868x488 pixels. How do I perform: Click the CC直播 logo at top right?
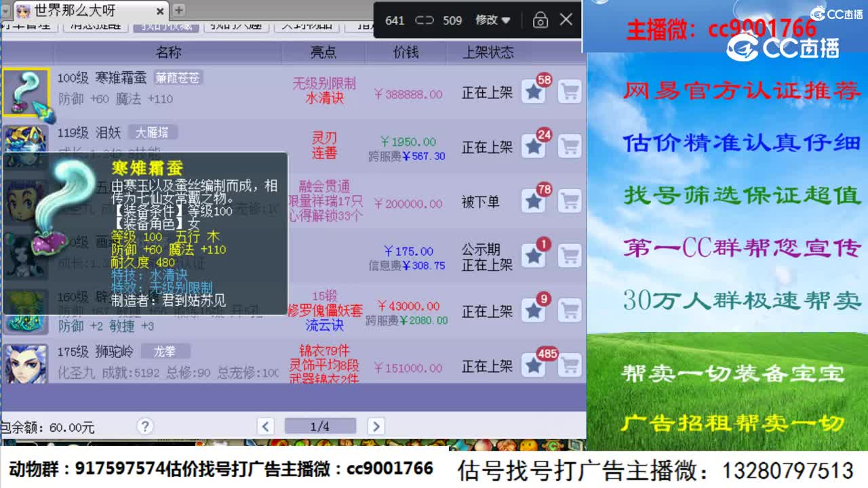tap(837, 14)
